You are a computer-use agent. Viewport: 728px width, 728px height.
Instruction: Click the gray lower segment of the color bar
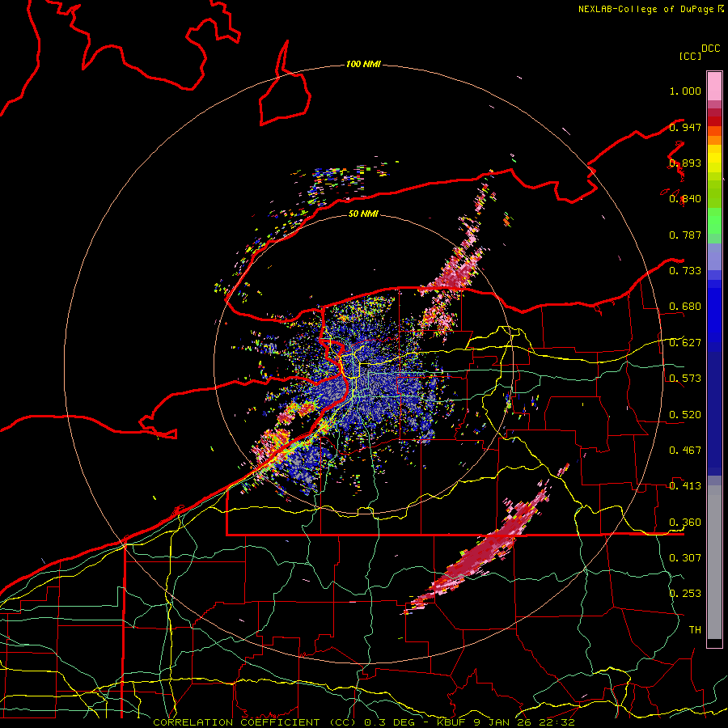tap(714, 562)
